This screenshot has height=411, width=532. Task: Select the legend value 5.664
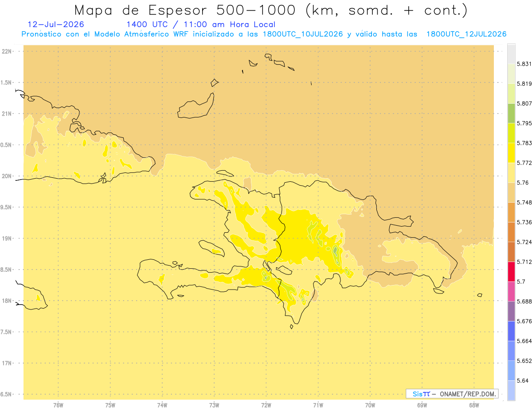point(524,341)
